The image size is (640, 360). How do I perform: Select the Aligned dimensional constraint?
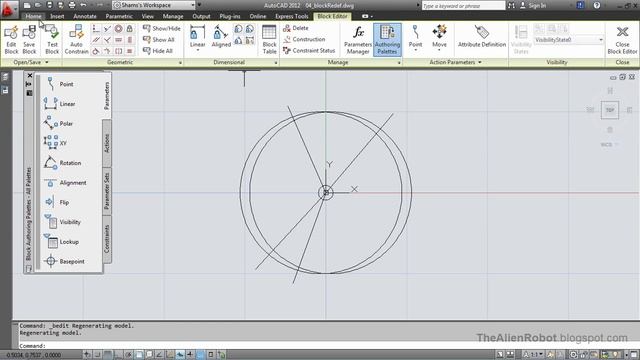click(221, 36)
